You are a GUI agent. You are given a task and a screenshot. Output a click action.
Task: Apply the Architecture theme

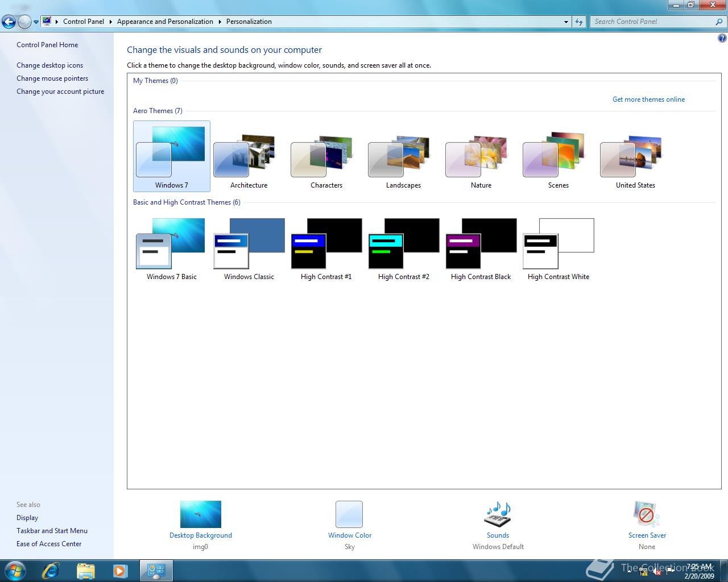click(x=249, y=156)
